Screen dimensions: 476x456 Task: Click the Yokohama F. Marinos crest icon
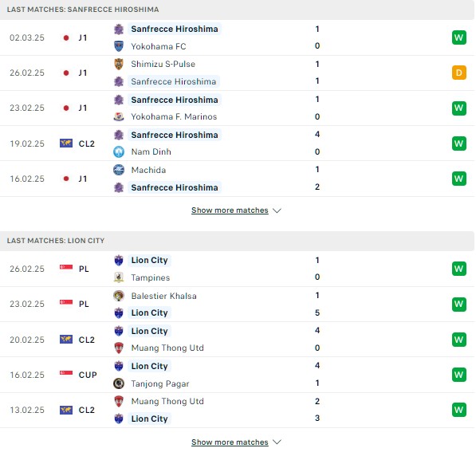coord(119,116)
